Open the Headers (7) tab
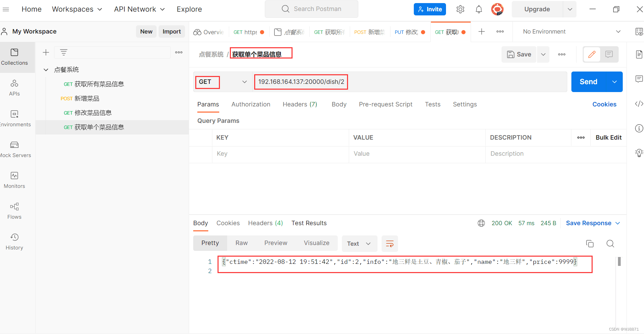Viewport: 644px width, 334px height. pos(300,104)
